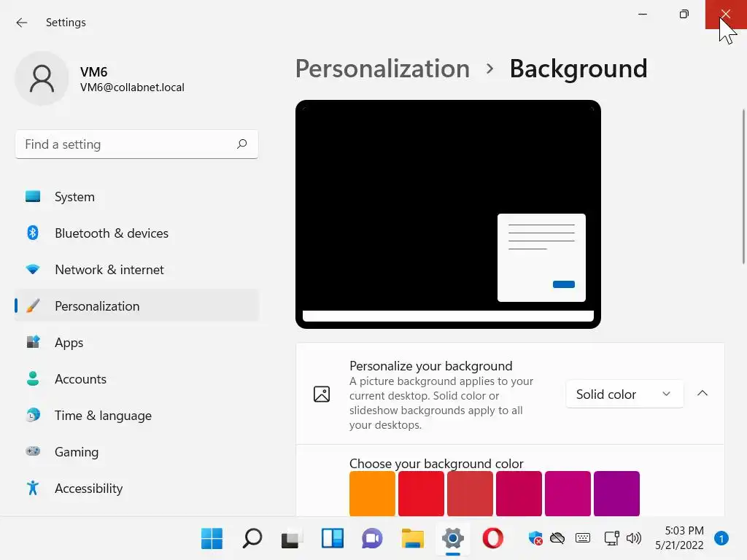
Task: Click the Find a setting search box
Action: tap(136, 144)
